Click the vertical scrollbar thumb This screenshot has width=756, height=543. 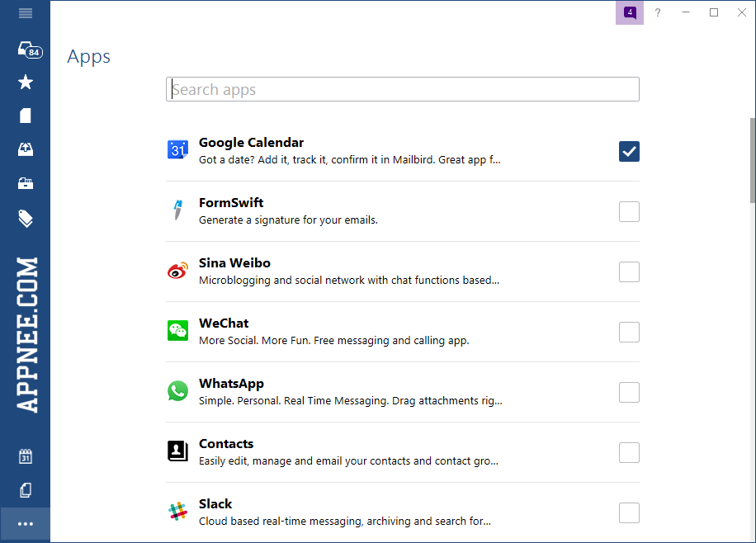coord(753,161)
